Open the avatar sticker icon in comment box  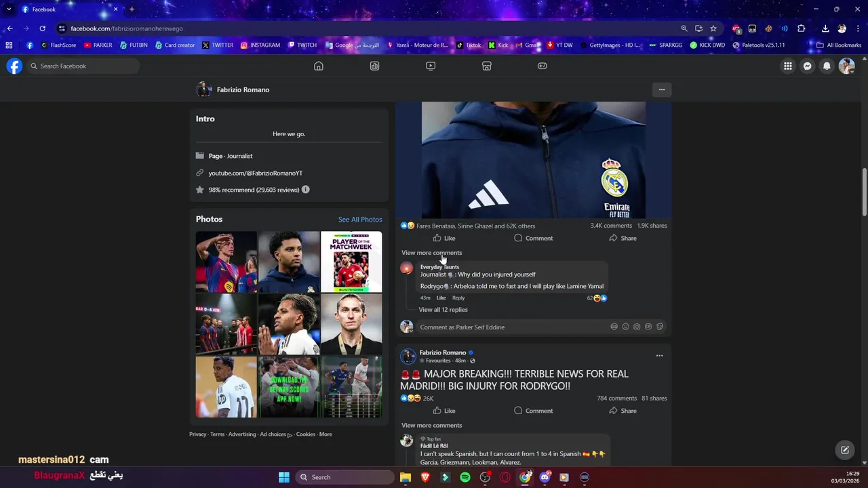tap(614, 327)
